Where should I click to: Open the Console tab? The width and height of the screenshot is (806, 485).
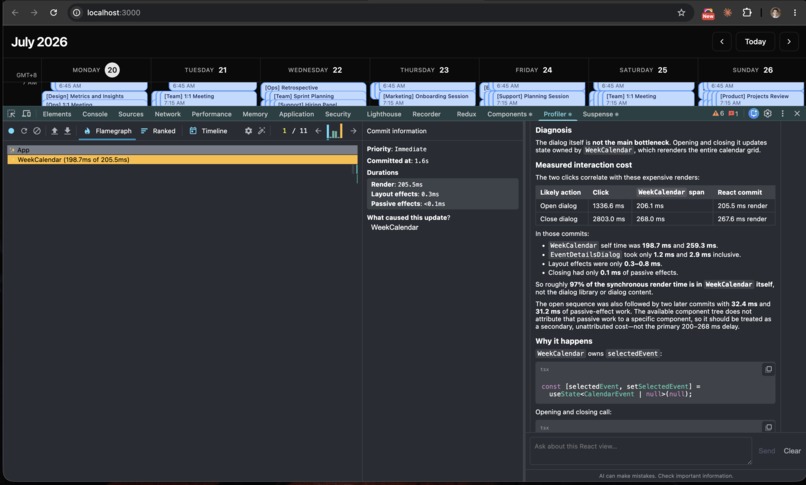pos(95,114)
